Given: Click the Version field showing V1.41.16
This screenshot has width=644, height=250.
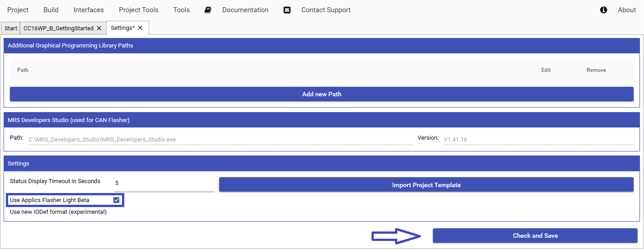Looking at the screenshot, I should tap(538, 140).
